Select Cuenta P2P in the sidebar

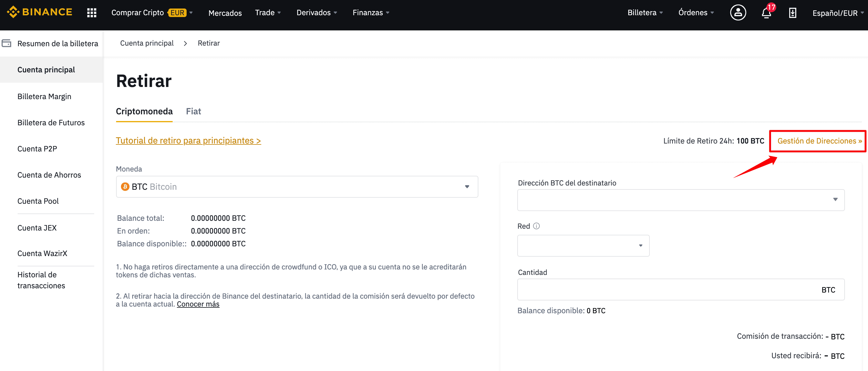coord(37,149)
